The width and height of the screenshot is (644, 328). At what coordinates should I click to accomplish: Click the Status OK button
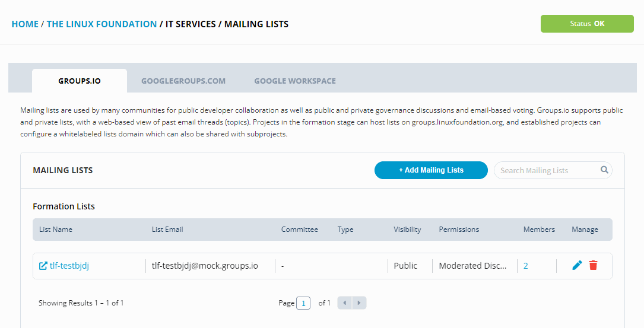(587, 24)
